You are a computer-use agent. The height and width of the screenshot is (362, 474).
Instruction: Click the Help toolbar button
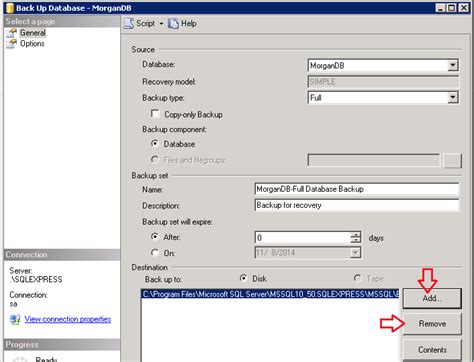pyautogui.click(x=182, y=24)
